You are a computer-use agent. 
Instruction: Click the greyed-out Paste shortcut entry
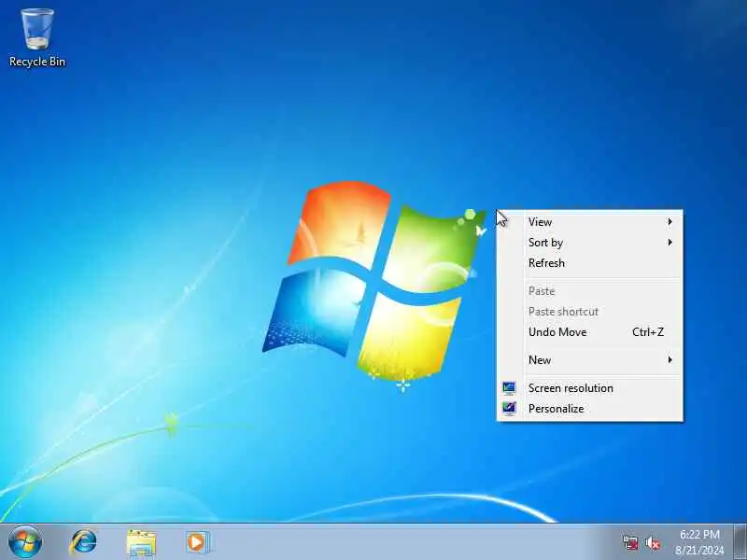[590, 312]
